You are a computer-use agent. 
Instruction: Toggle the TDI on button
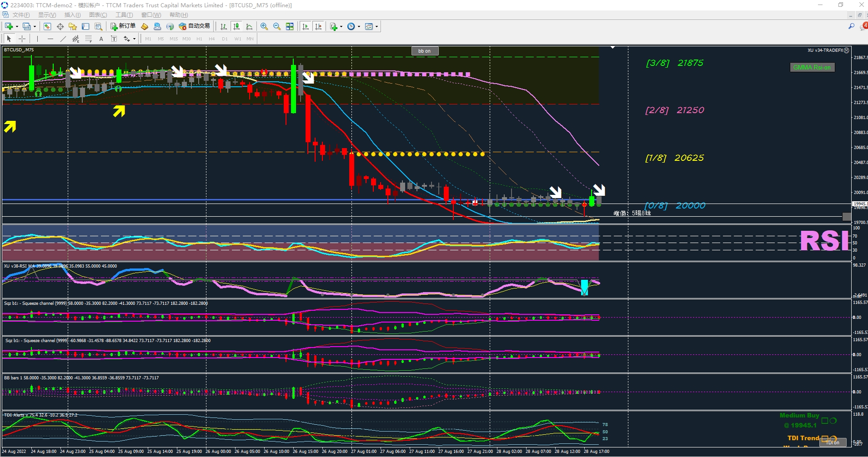pos(833,442)
